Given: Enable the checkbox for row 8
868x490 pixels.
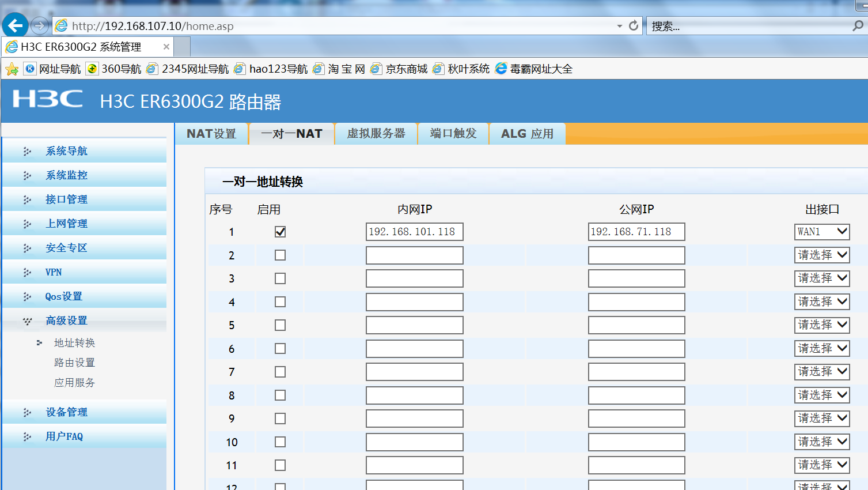Looking at the screenshot, I should 280,395.
